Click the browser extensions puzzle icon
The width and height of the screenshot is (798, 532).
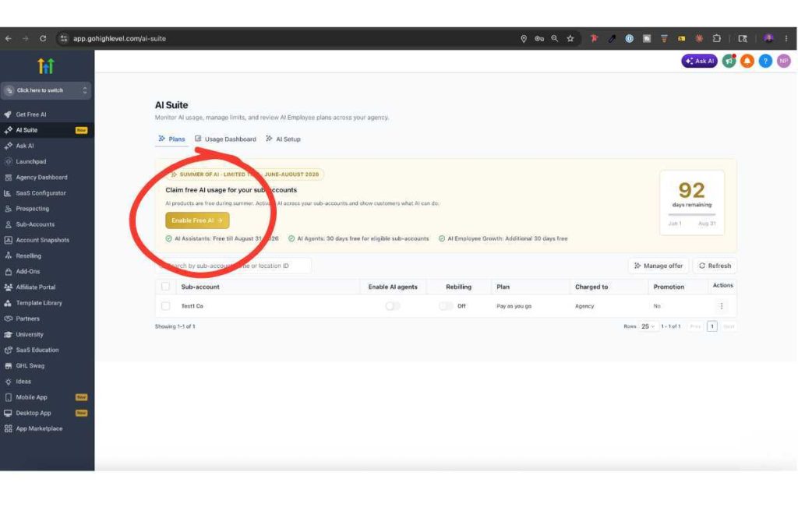(717, 39)
